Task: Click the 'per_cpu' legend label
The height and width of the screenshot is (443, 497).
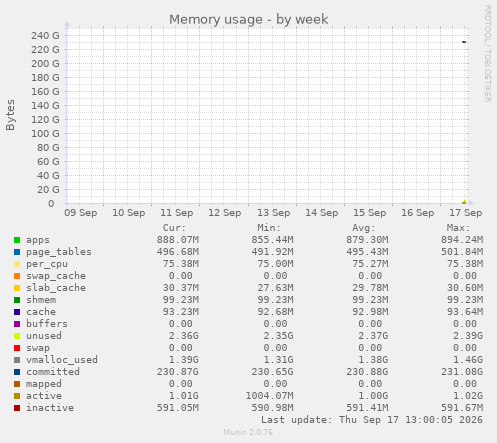Action: [47, 264]
